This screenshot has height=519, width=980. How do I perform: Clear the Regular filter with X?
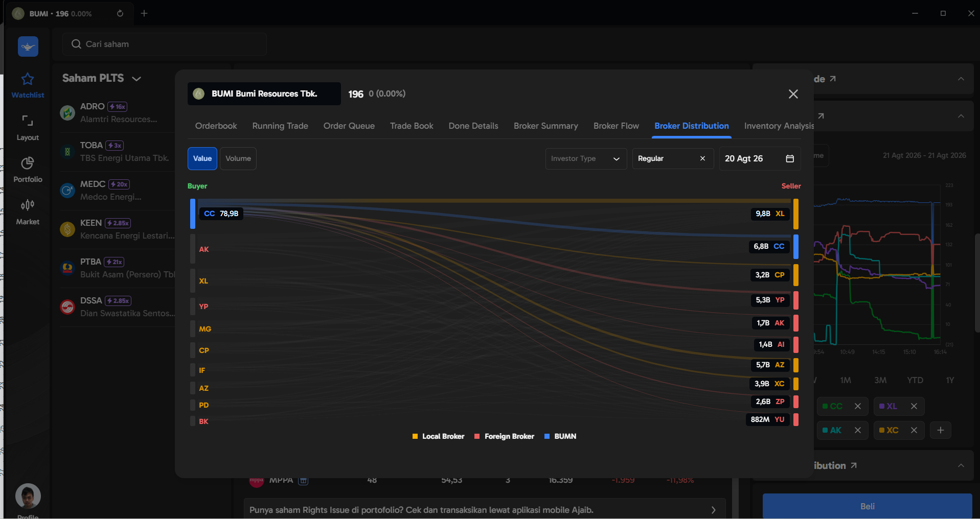[703, 158]
